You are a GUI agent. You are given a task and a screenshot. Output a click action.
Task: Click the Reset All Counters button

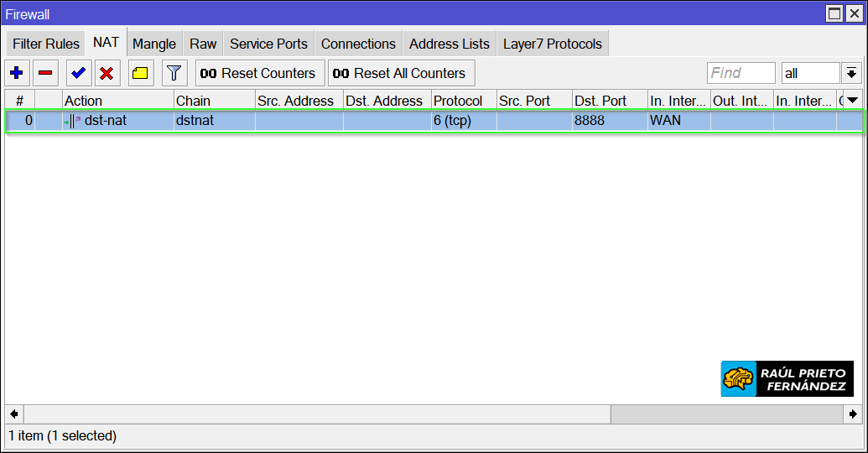pyautogui.click(x=401, y=73)
